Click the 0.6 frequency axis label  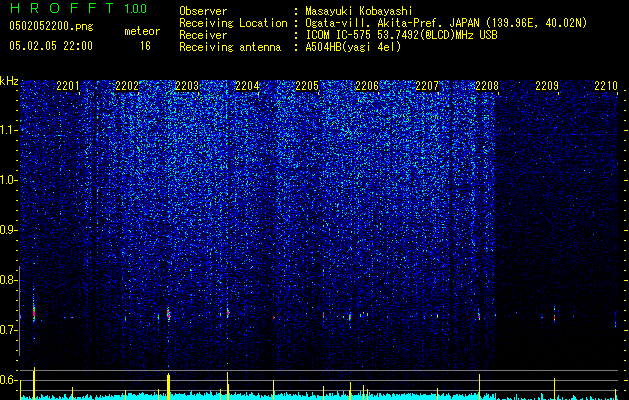tap(9, 380)
